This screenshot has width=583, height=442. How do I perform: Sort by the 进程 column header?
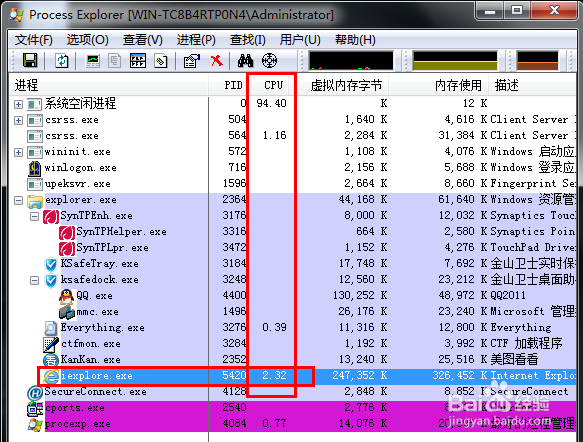[109, 85]
